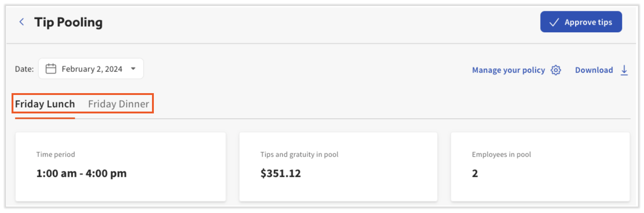Screen dimensions: 644x213
Task: Click the download arrow icon
Action: click(x=624, y=70)
